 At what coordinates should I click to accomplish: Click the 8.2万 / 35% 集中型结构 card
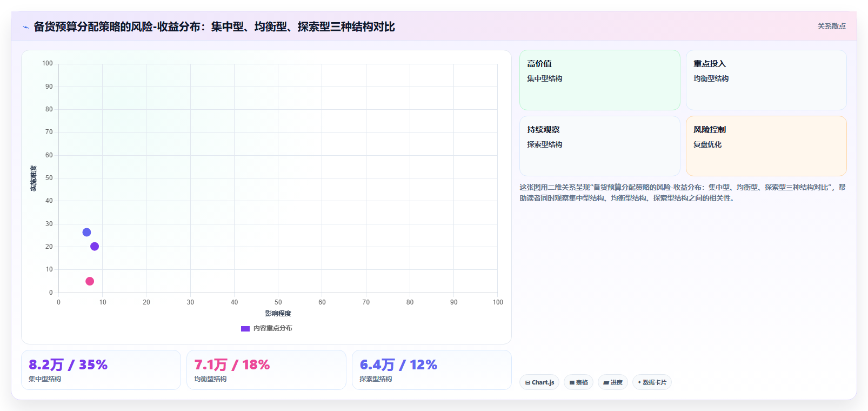pyautogui.click(x=101, y=370)
